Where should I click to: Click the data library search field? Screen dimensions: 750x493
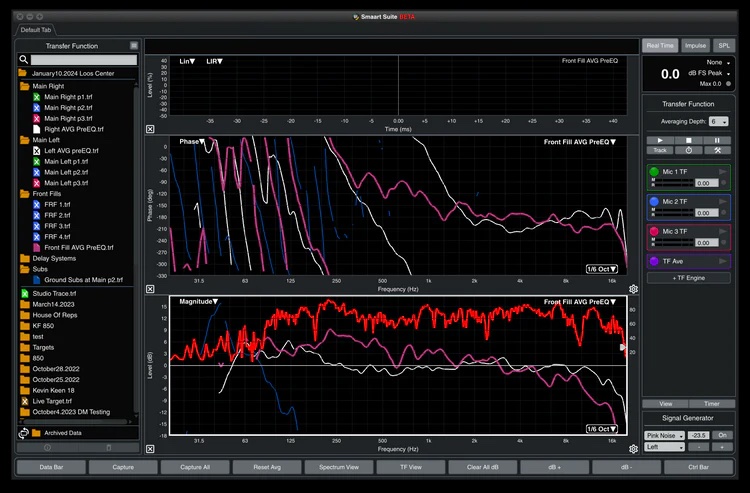[x=83, y=60]
